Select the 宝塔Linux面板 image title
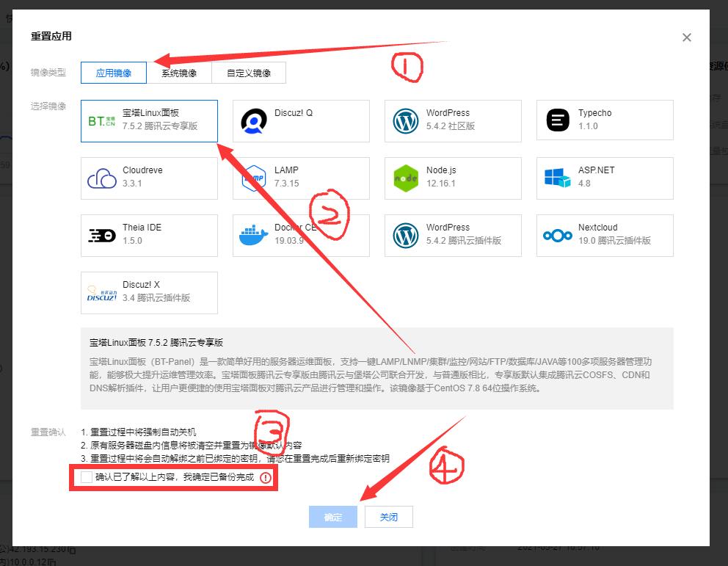728x566 pixels. click(x=151, y=113)
